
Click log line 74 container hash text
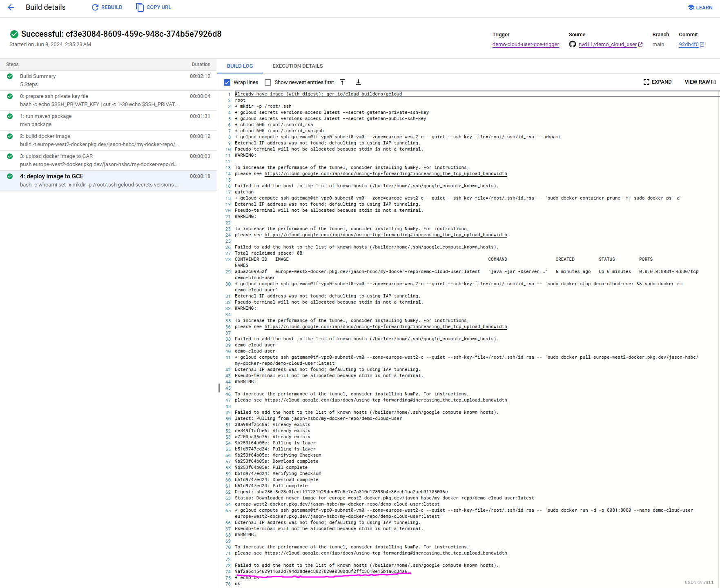[321, 572]
